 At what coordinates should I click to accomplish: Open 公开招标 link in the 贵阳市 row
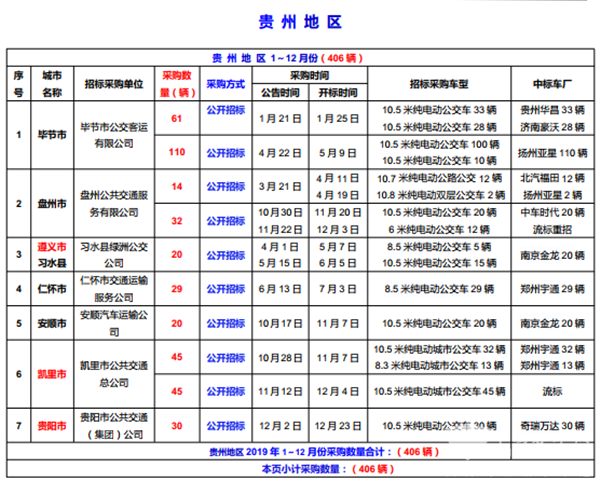point(226,425)
